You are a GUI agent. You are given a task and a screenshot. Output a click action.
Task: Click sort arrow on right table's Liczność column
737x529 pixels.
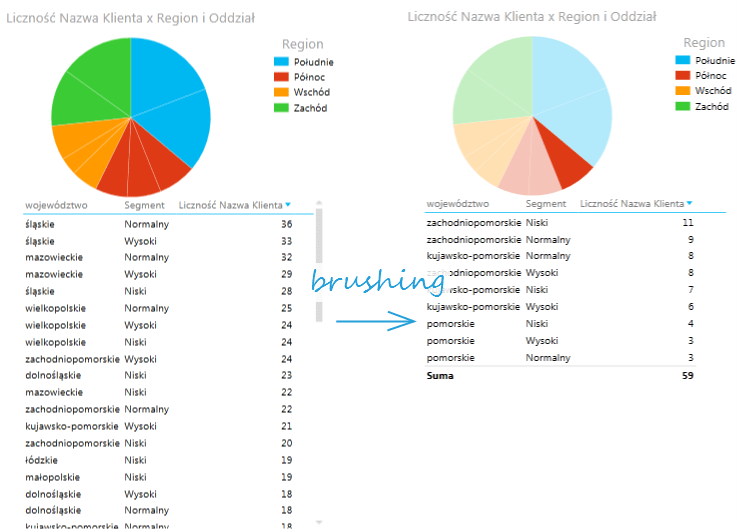689,204
